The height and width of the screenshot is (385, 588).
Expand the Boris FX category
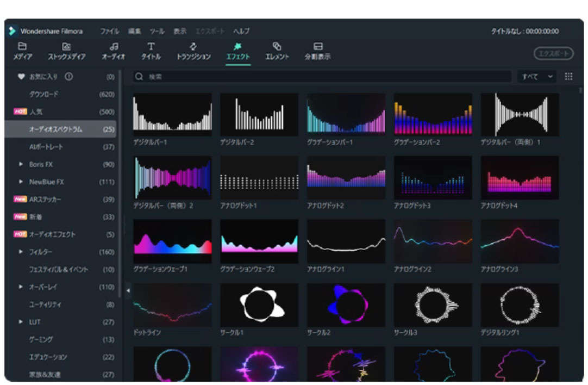21,164
